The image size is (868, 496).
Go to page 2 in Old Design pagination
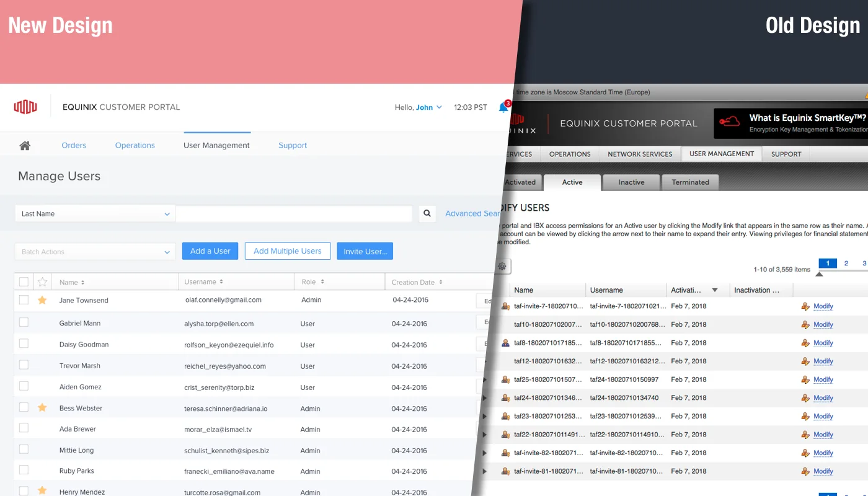[x=846, y=263]
